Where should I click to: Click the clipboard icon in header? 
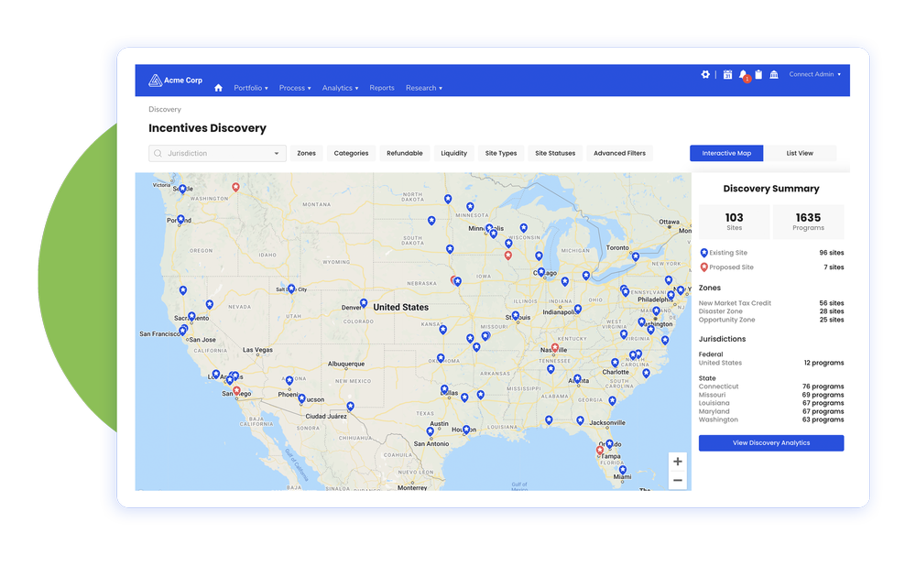(x=758, y=75)
